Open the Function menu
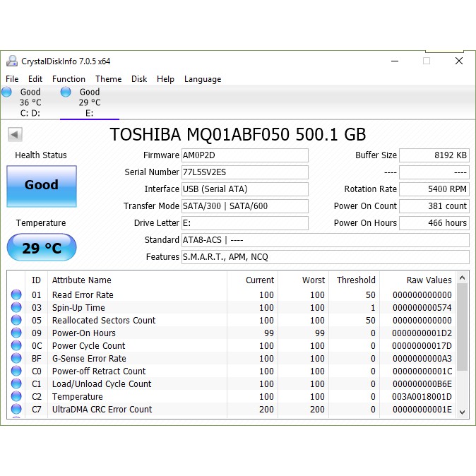 point(69,79)
